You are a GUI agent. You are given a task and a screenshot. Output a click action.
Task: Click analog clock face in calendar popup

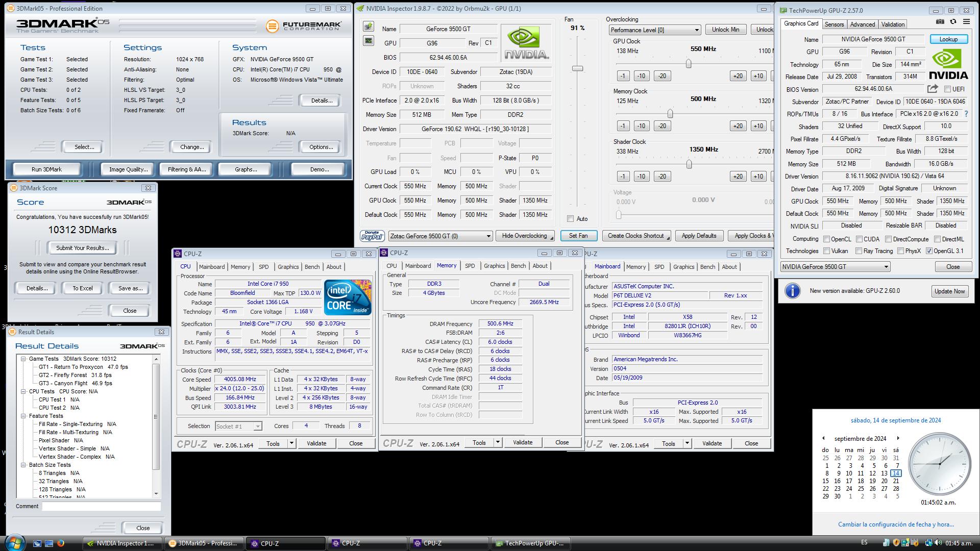[939, 464]
